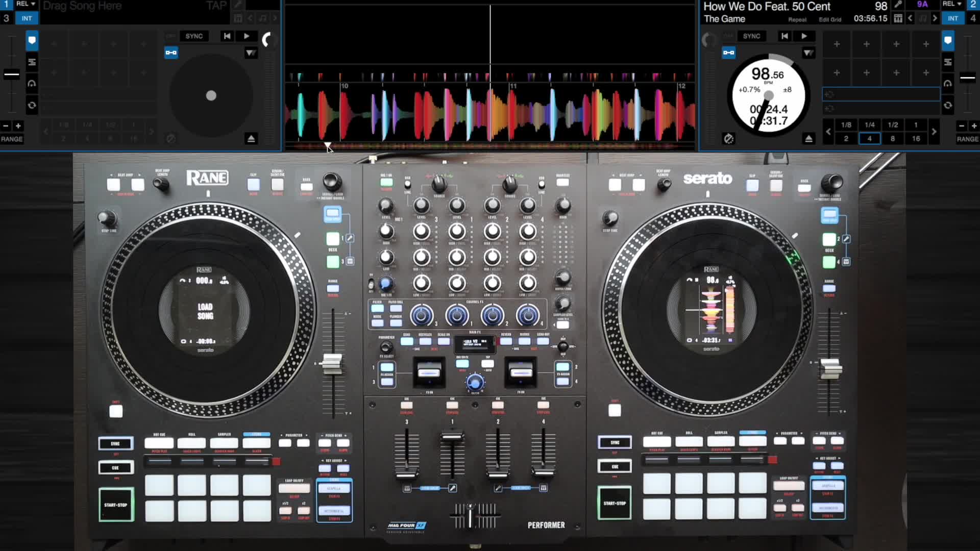This screenshot has height=551, width=980.
Task: Set a 16 beat auto loop
Action: point(916,139)
